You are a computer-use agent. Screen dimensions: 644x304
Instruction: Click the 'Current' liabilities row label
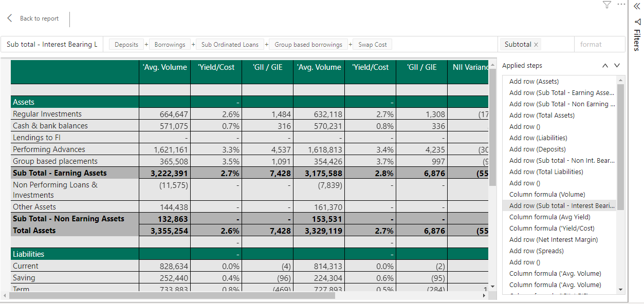pos(26,266)
